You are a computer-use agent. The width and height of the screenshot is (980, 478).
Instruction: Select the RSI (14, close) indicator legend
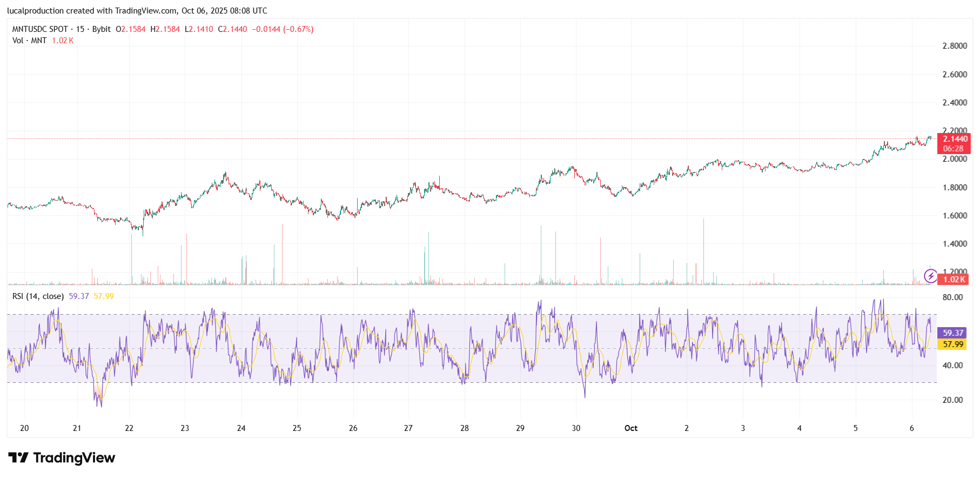click(38, 296)
